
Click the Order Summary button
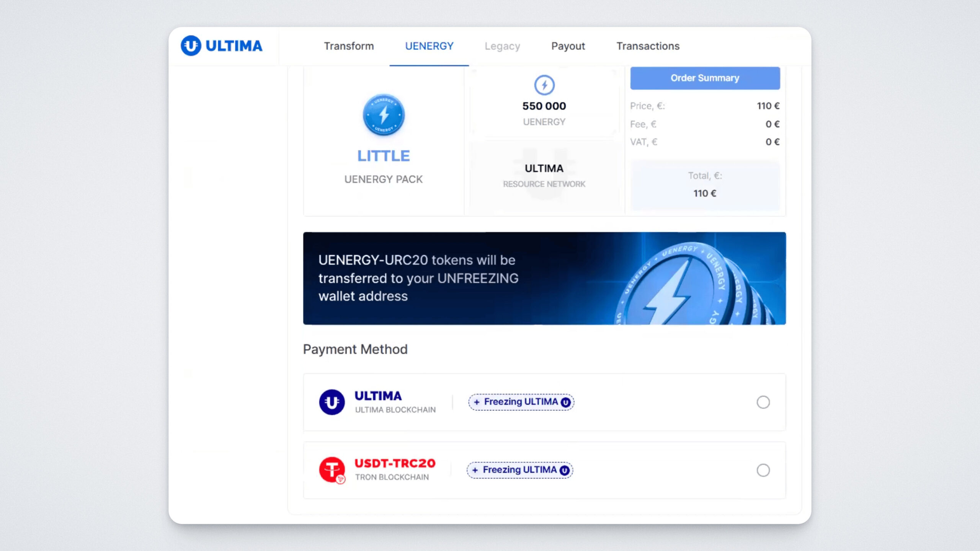(705, 78)
